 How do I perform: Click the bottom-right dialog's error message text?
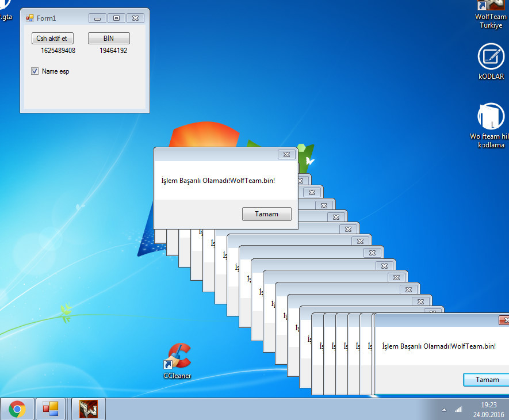point(439,346)
